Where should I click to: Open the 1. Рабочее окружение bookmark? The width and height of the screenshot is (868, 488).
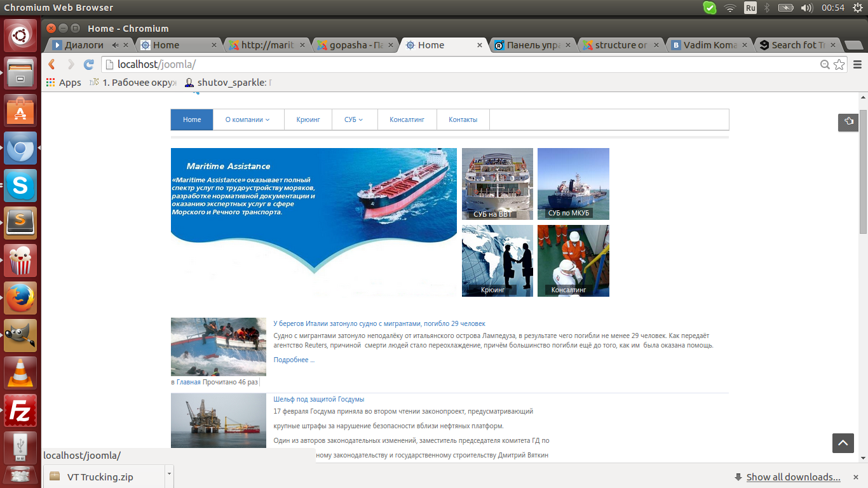coord(133,83)
